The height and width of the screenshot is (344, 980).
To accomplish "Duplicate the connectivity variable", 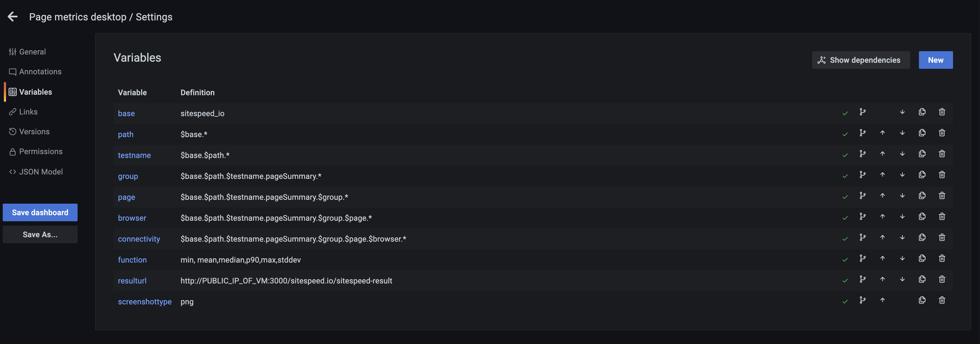I will point(922,237).
